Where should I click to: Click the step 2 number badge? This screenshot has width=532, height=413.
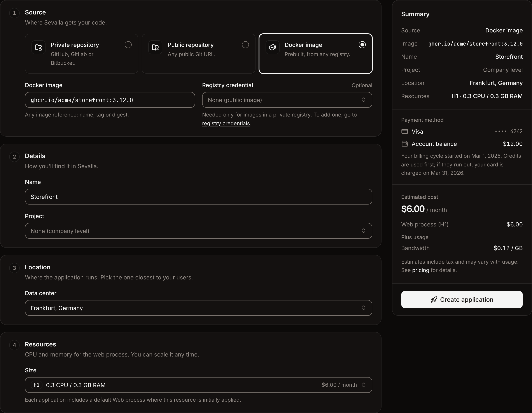point(14,157)
